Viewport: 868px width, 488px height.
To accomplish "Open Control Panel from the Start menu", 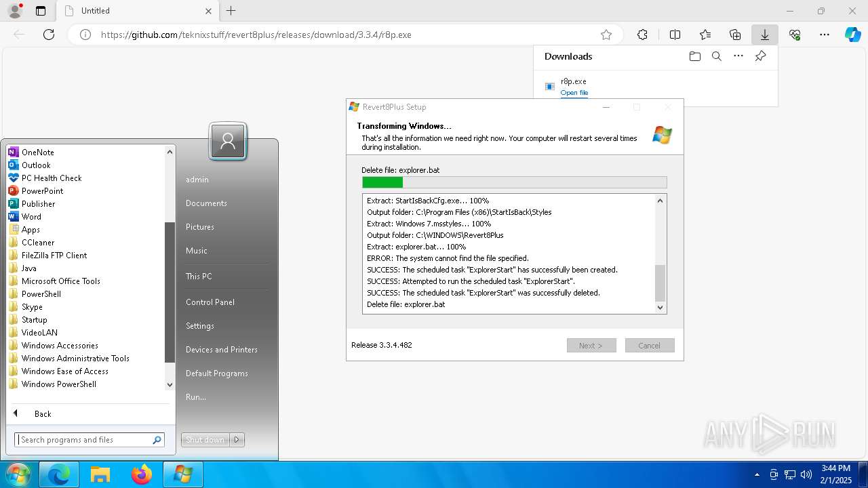I will click(210, 302).
